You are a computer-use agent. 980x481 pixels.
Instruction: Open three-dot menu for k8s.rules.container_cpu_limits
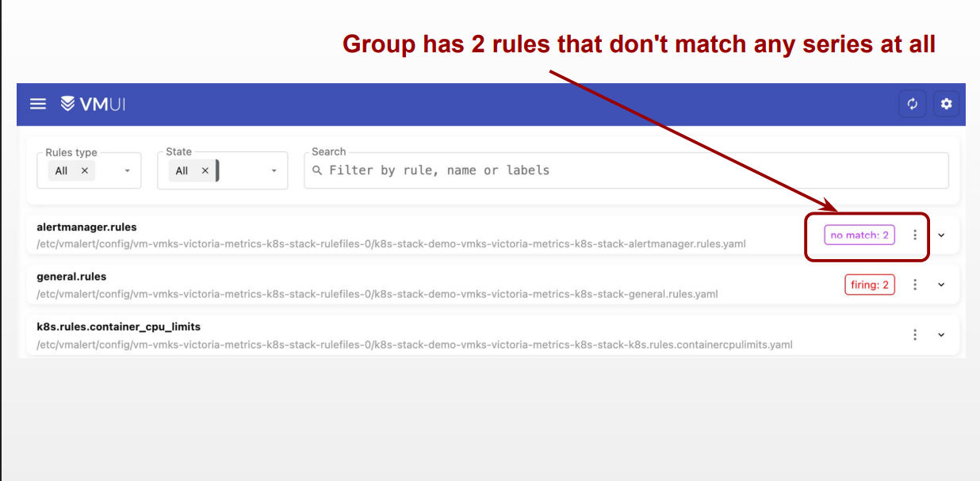pyautogui.click(x=915, y=334)
